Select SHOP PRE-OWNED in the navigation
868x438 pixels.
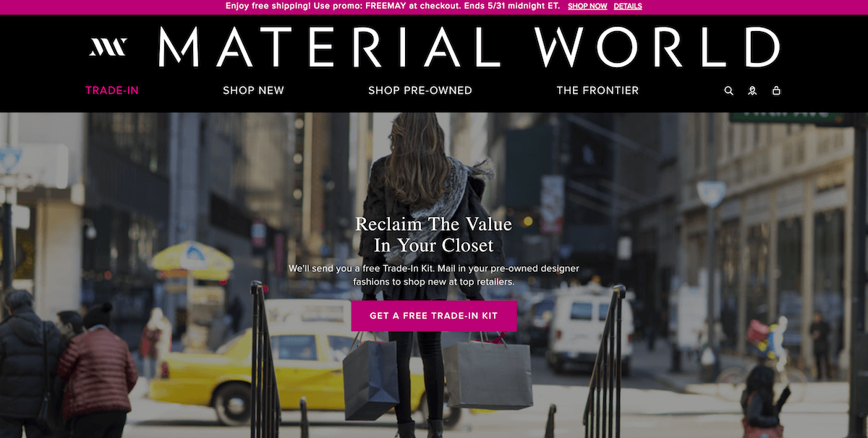click(420, 90)
